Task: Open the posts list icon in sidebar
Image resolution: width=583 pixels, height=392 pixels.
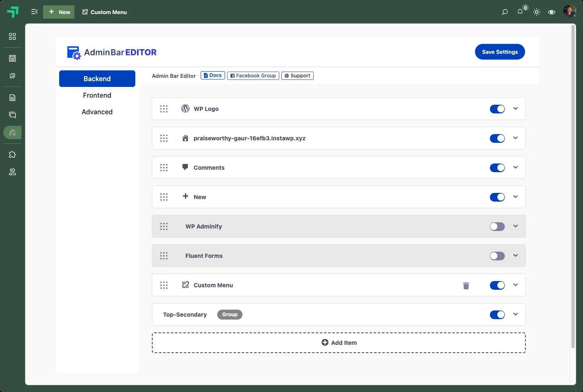Action: click(x=12, y=58)
